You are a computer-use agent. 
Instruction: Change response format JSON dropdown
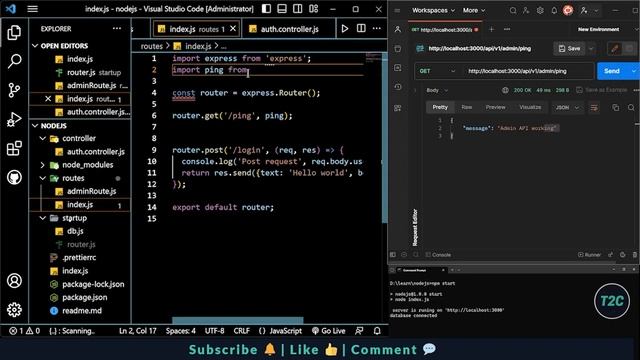(567, 107)
